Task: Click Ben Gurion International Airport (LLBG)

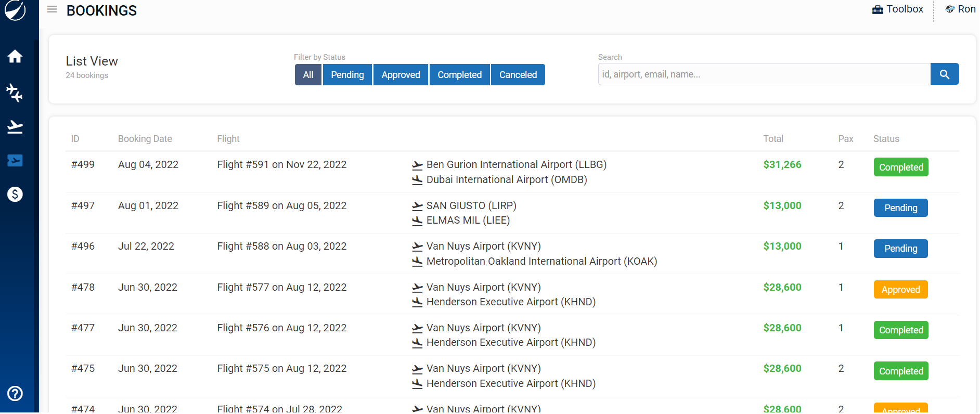Action: (x=516, y=165)
